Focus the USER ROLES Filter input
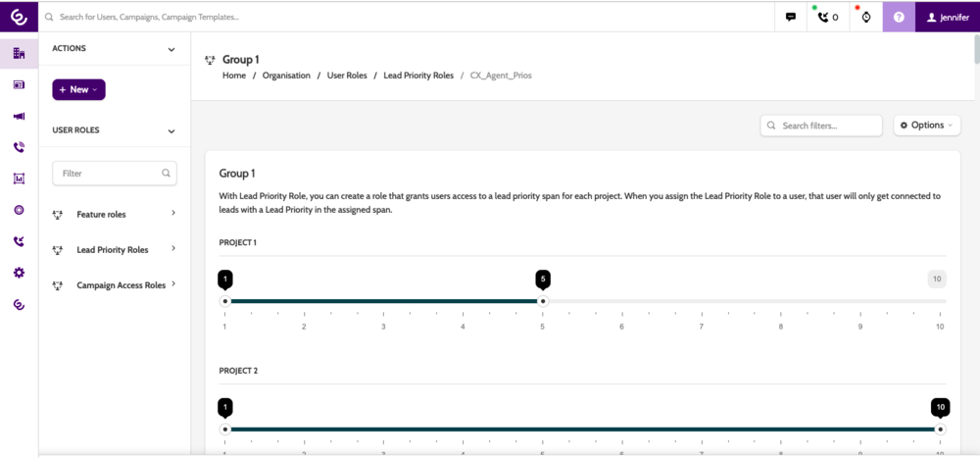Screen dimensions: 980x458 tap(115, 174)
